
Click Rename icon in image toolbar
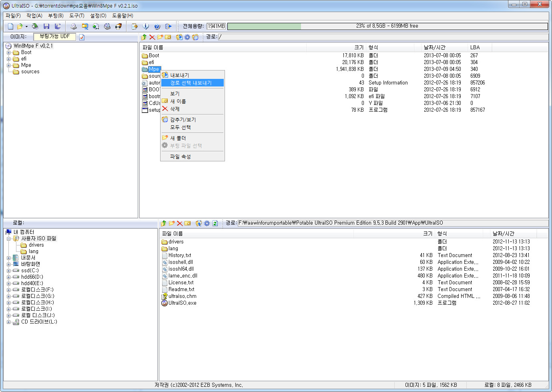[x=168, y=37]
